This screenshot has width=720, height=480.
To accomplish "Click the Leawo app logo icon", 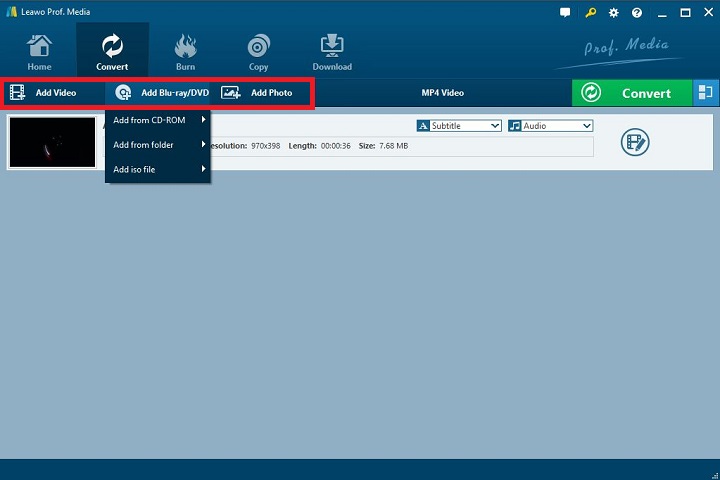I will 11,11.
